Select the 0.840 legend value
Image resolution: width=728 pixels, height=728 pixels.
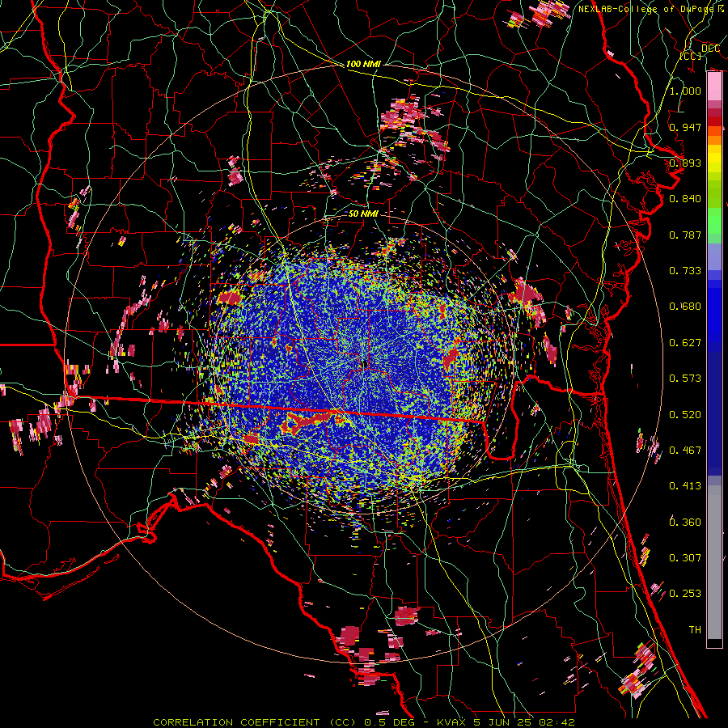(685, 199)
